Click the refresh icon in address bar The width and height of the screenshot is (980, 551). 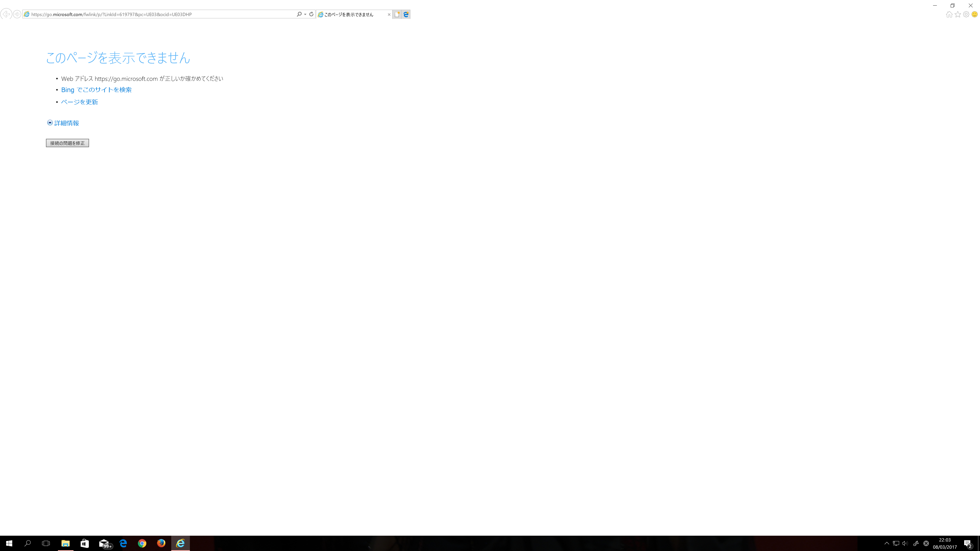pyautogui.click(x=311, y=15)
